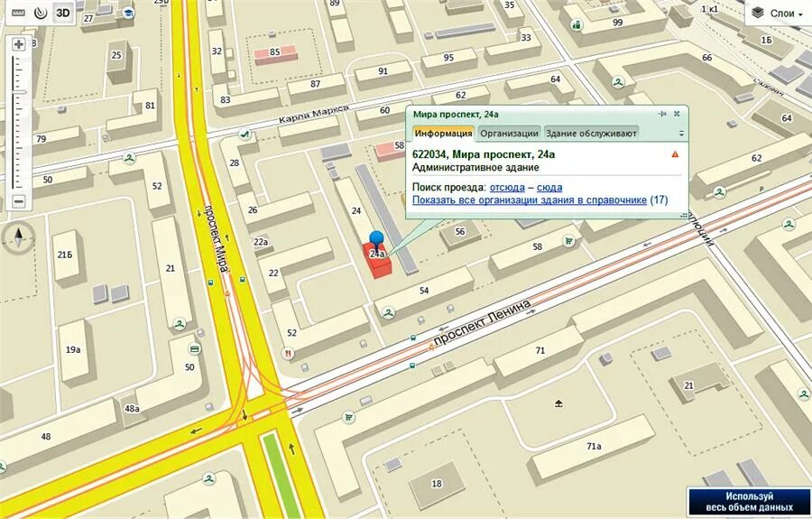The image size is (812, 519).
Task: Click the проспект Мира street label
Action: coord(217,239)
